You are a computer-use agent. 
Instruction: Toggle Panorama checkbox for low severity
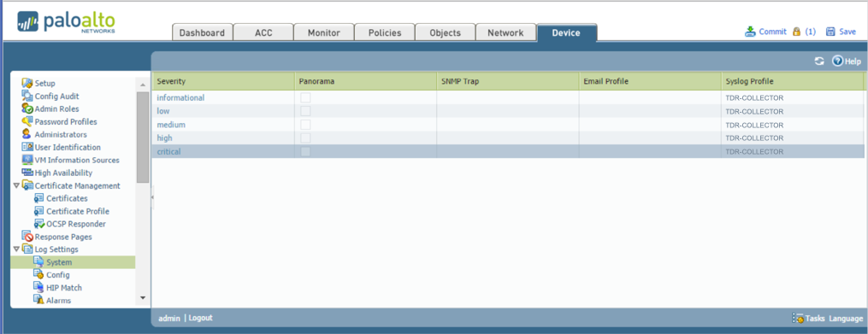tap(305, 111)
